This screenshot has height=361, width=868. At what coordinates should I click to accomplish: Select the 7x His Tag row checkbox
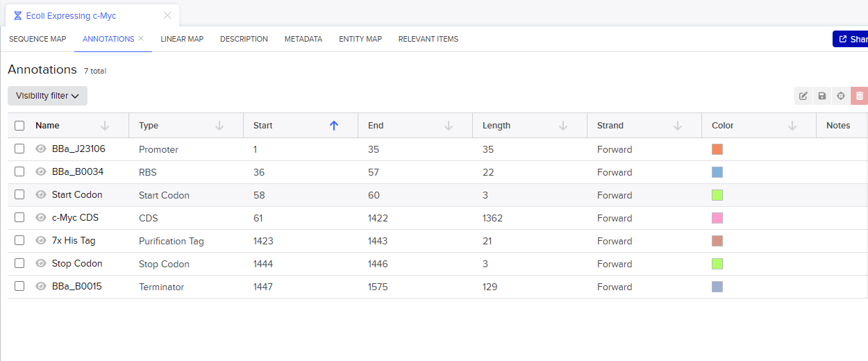[x=19, y=240]
